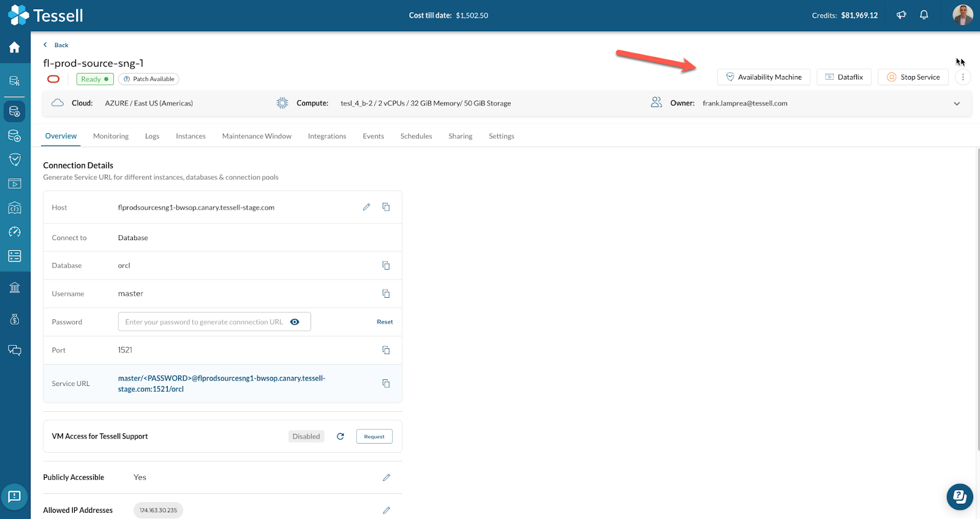Image resolution: width=980 pixels, height=519 pixels.
Task: Click the Disabled status label
Action: 306,436
